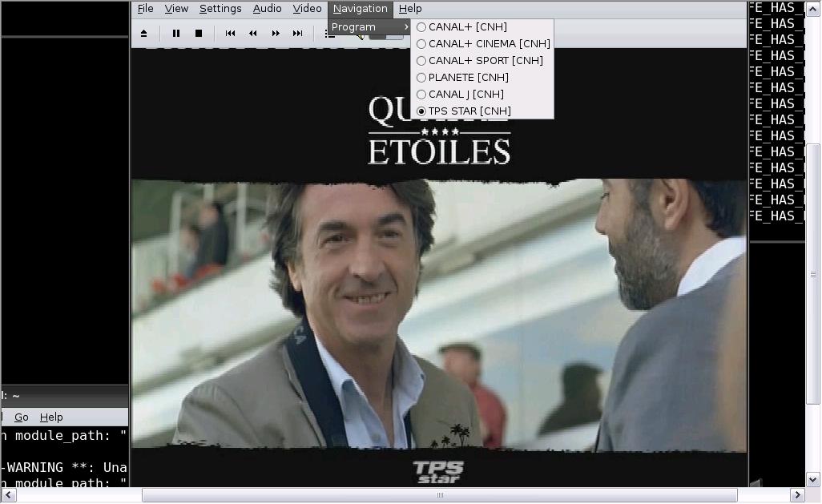
Task: Skip to previous item in playlist
Action: pos(230,34)
